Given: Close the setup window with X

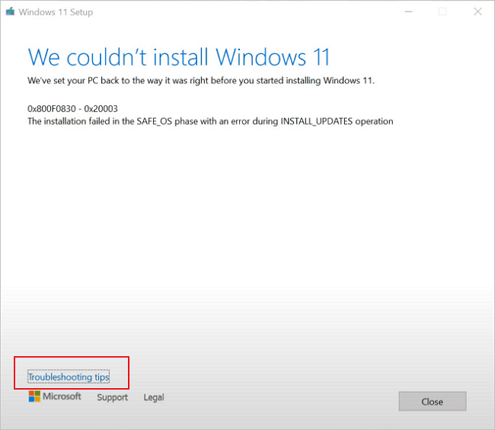Looking at the screenshot, I should coord(478,12).
